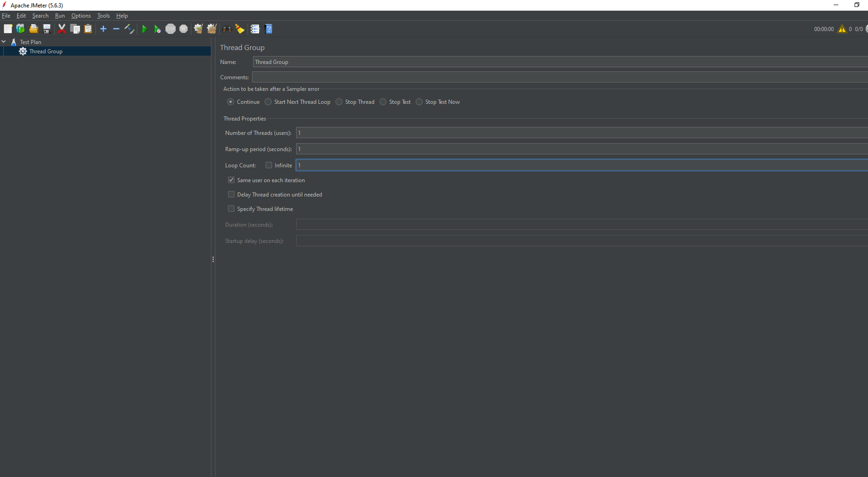Screen dimensions: 868x477
Task: Click the Stop test toolbar icon
Action: coord(171,28)
